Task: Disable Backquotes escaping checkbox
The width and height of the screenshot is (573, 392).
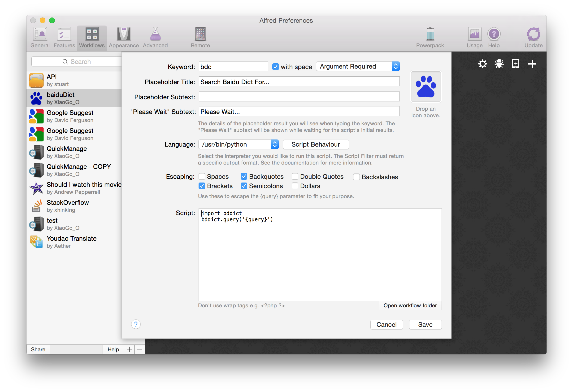Action: click(x=244, y=177)
